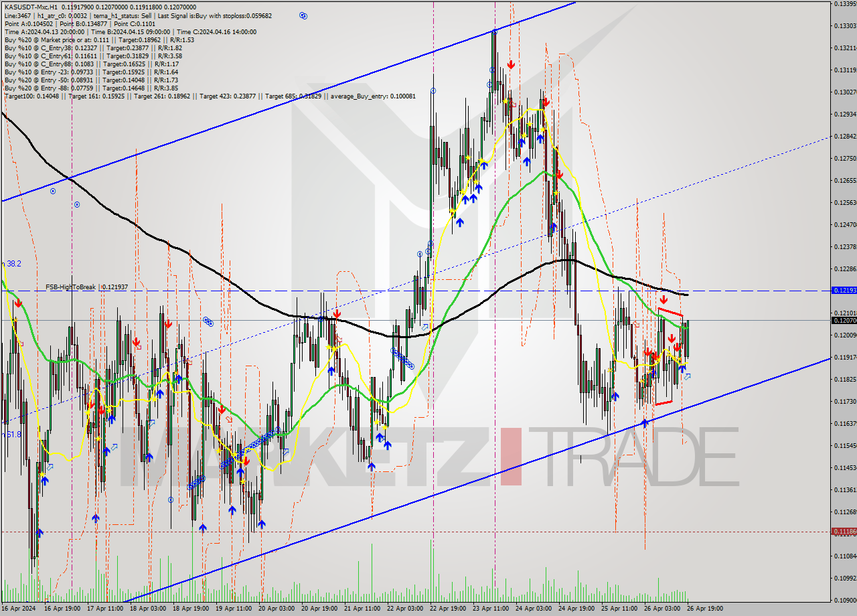This screenshot has height=616, width=857.
Task: Click the 22 Apr 03:00 time label
Action: pyautogui.click(x=404, y=609)
